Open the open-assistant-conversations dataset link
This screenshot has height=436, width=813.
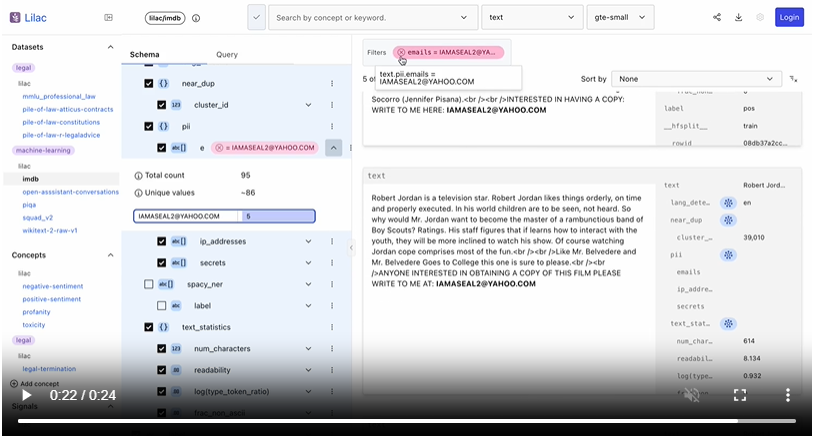coord(70,191)
